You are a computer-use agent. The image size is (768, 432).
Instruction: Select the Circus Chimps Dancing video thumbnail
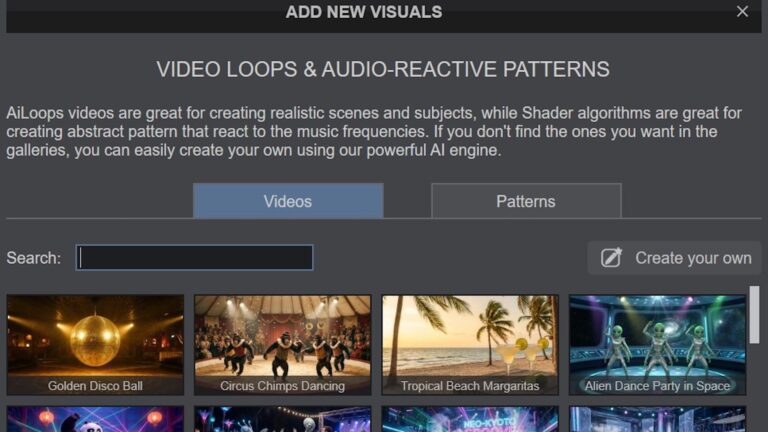click(283, 345)
